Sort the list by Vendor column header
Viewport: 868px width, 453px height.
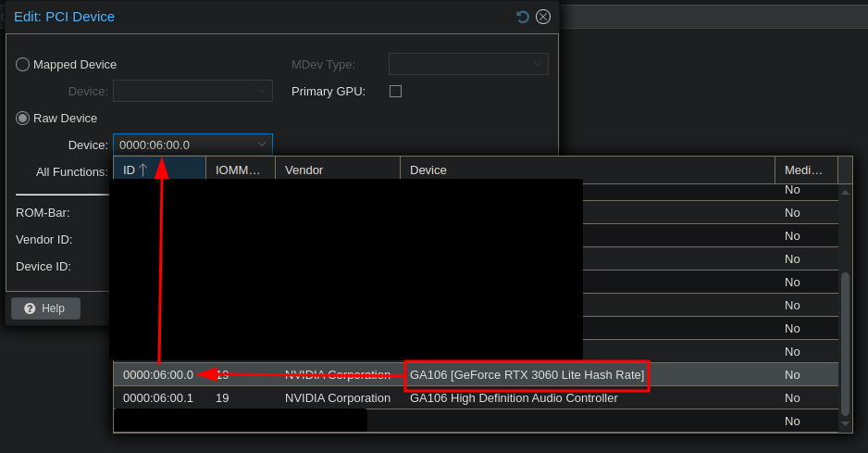338,170
